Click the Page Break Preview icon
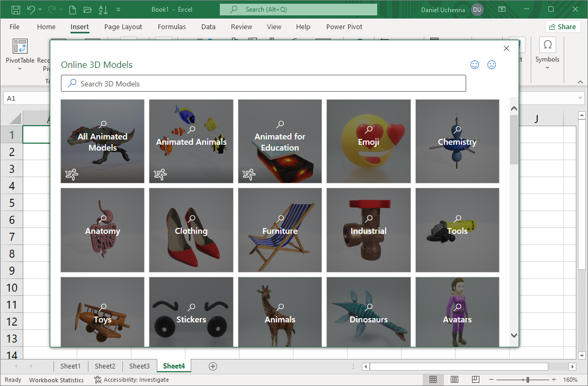Image resolution: width=588 pixels, height=386 pixels. pos(475,380)
